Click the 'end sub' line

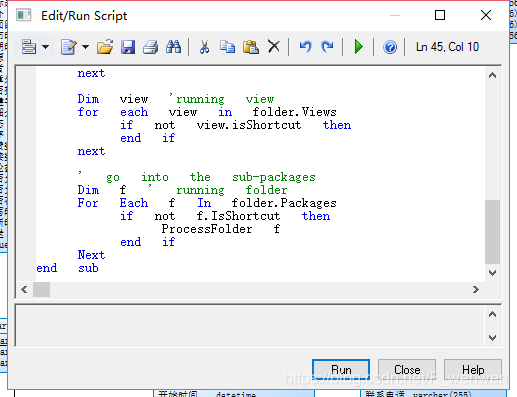pyautogui.click(x=67, y=268)
